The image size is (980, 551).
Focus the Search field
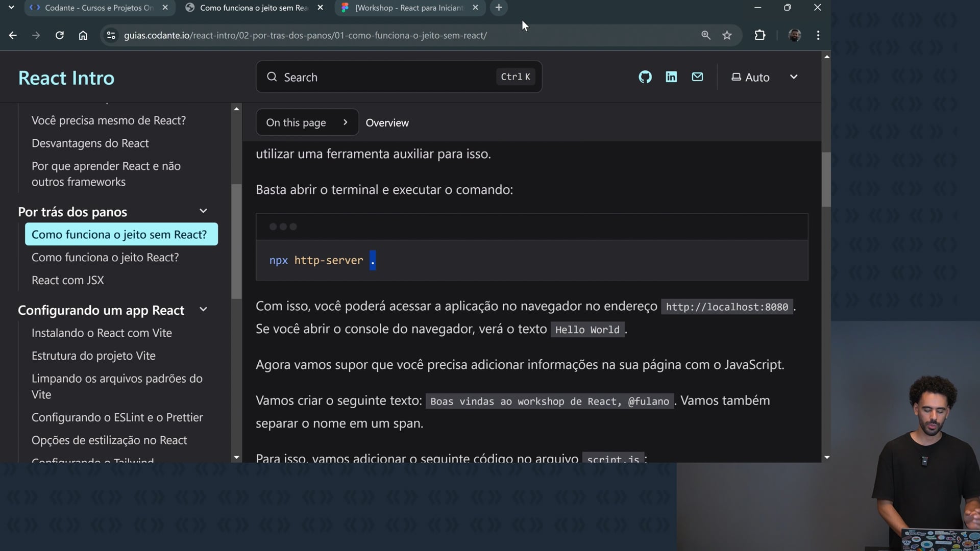399,77
